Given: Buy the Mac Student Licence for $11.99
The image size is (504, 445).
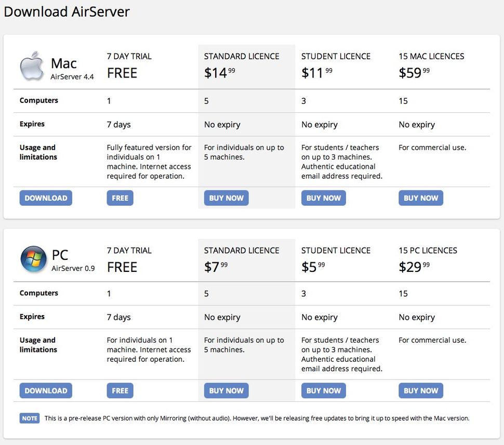Looking at the screenshot, I should pyautogui.click(x=323, y=198).
